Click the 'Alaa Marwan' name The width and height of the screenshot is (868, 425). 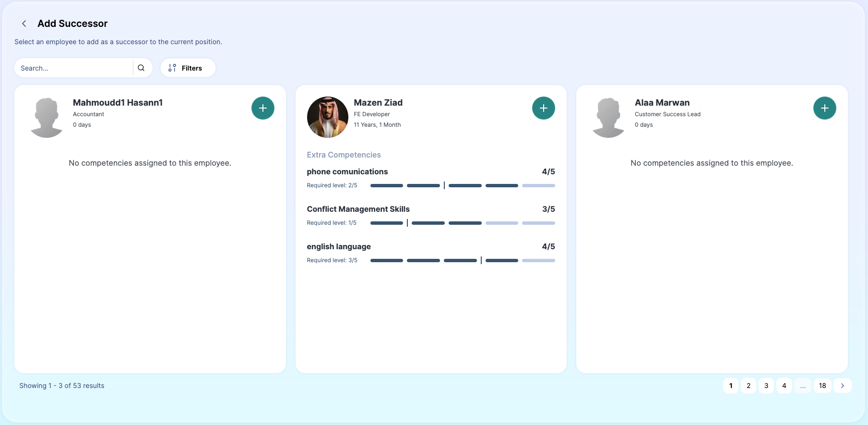pos(662,103)
